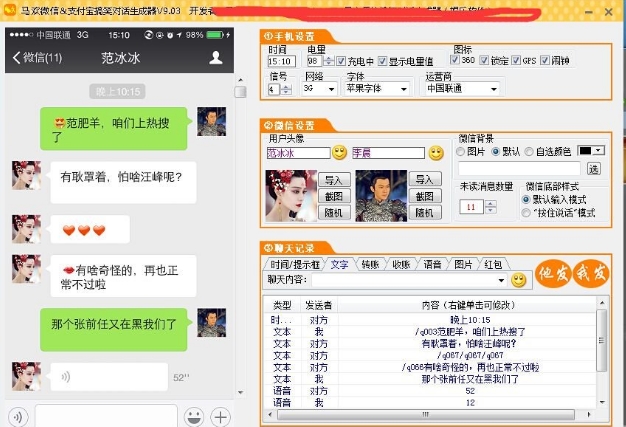Click the 范冰冰 portrait in 用户头像
Viewport: 626px width, 427px height.
[x=291, y=196]
